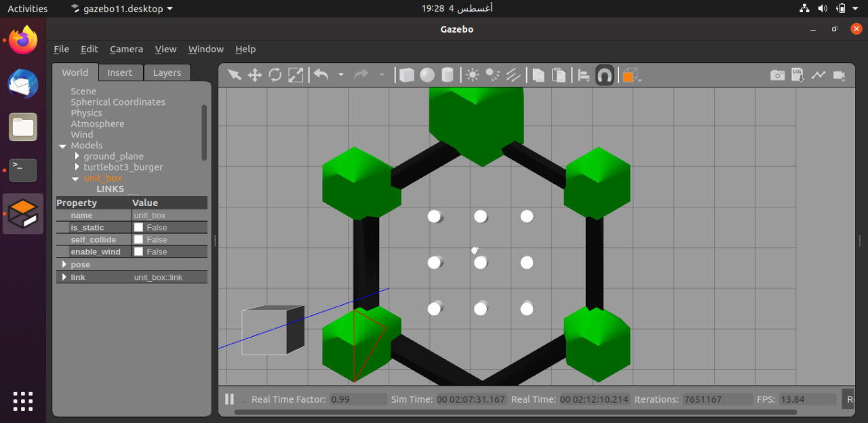Open the plot chart icon
Viewport: 868px width, 423px height.
click(x=818, y=75)
